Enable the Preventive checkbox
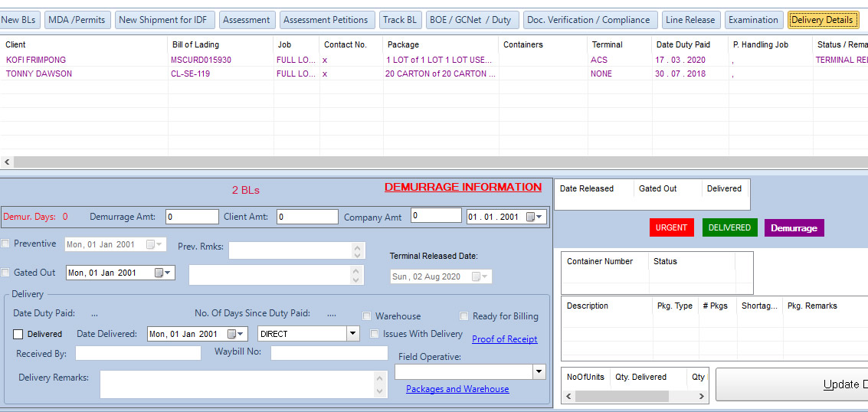The width and height of the screenshot is (868, 412). (x=6, y=244)
